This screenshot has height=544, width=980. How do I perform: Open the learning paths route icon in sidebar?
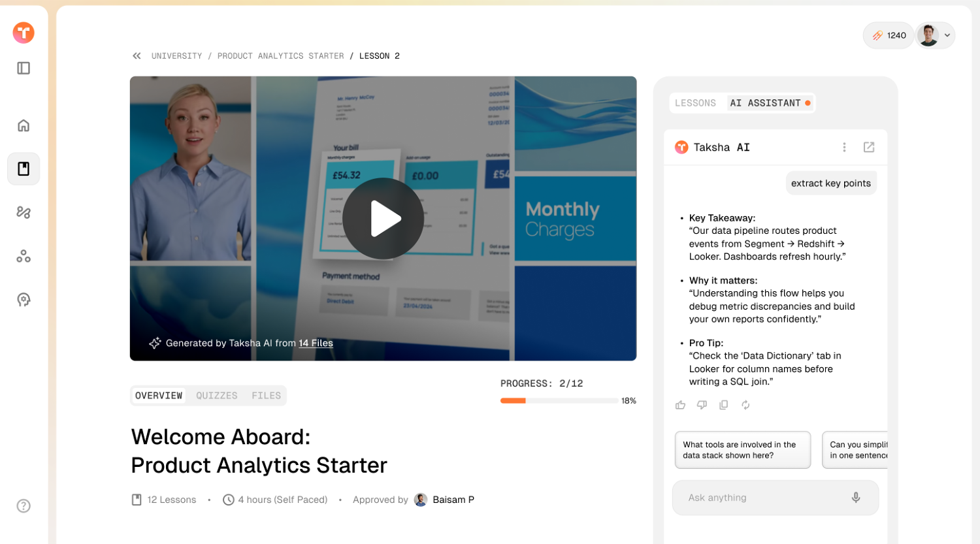point(24,212)
